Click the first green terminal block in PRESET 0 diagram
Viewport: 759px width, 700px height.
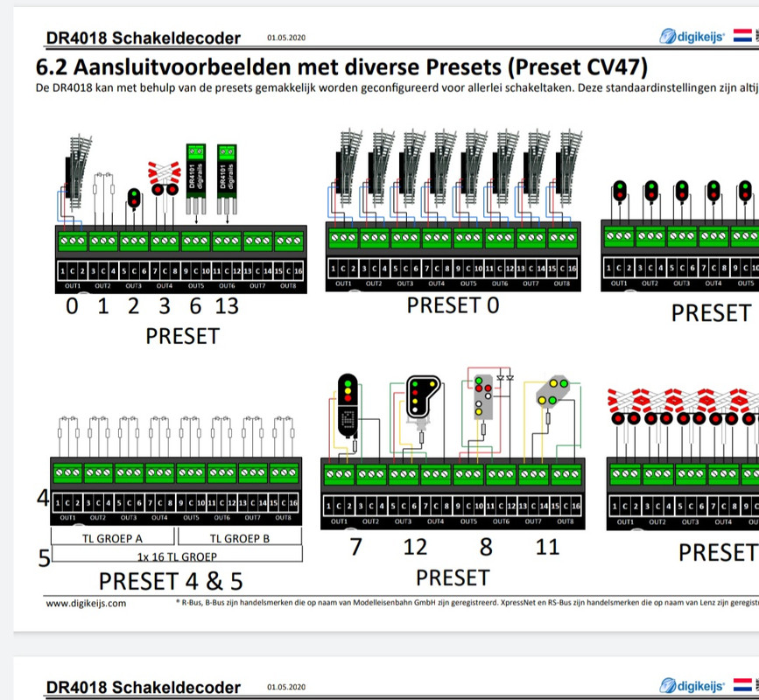point(343,238)
